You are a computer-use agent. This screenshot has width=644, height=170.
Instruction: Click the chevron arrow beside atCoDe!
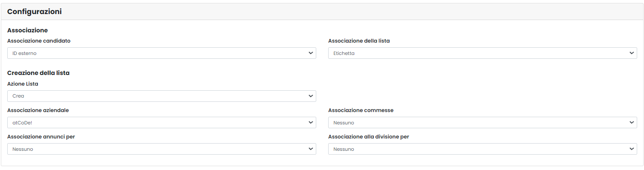[310, 123]
